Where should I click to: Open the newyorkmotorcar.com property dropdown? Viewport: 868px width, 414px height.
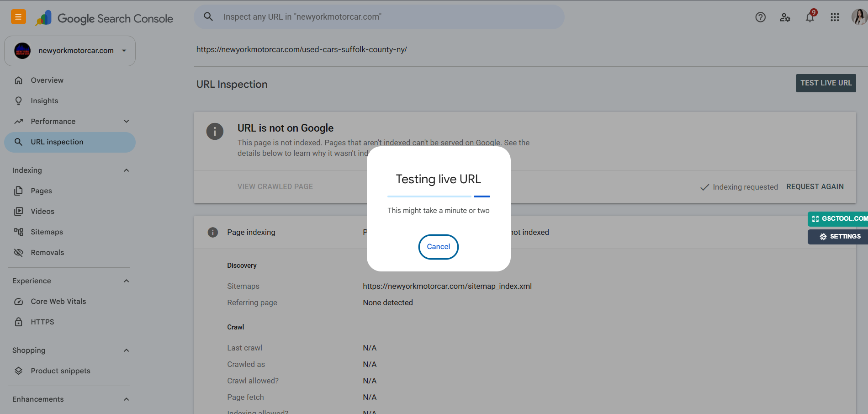pos(70,51)
